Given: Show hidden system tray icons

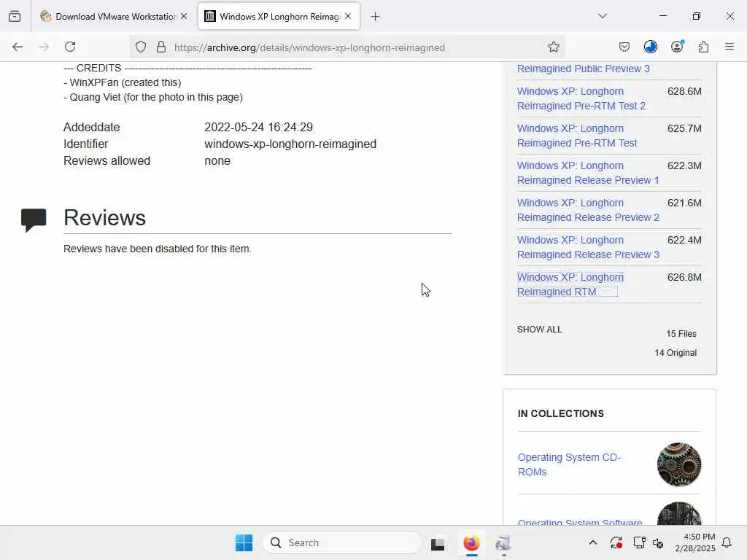Looking at the screenshot, I should click(592, 542).
